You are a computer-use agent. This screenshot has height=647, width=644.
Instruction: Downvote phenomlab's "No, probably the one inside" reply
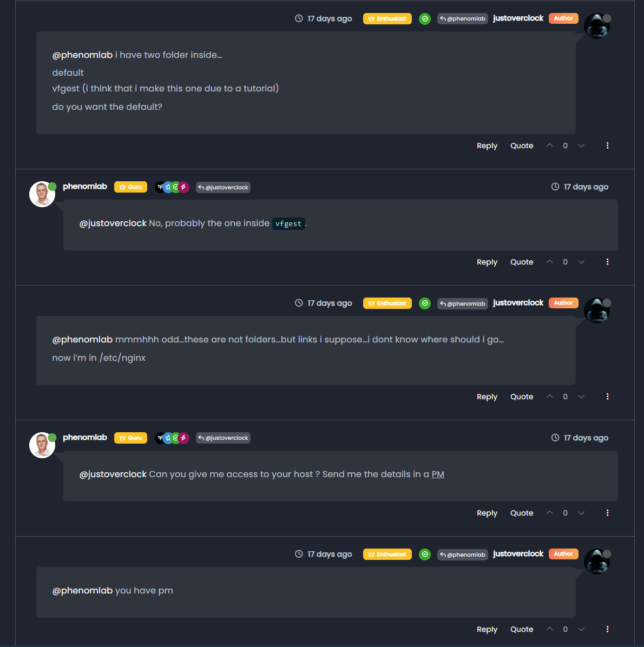(x=581, y=262)
